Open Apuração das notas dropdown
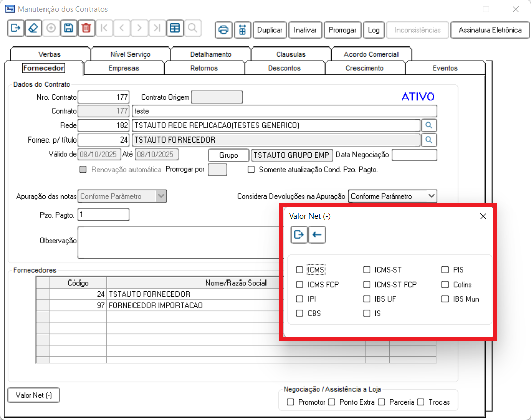Image resolution: width=531 pixels, height=420 pixels. coord(161,196)
